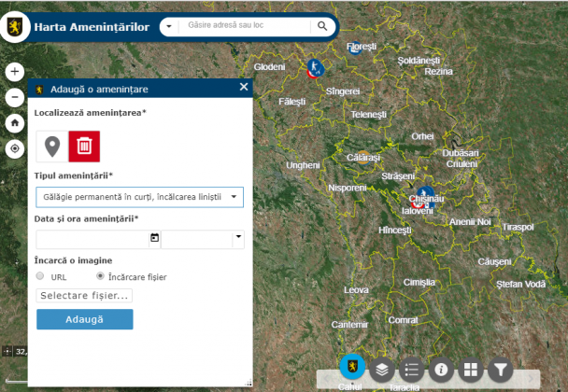Click the threat marker near Glodeni
The width and height of the screenshot is (568, 392).
(x=315, y=68)
